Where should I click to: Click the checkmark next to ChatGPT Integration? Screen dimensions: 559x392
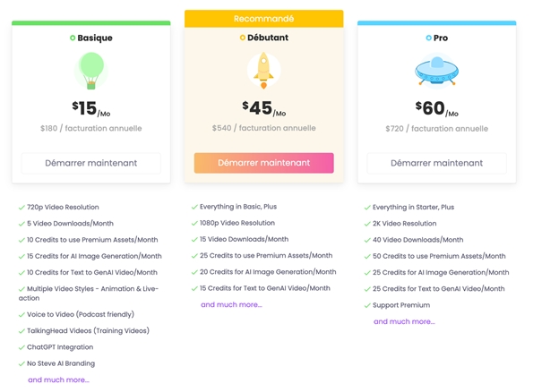tap(21, 347)
